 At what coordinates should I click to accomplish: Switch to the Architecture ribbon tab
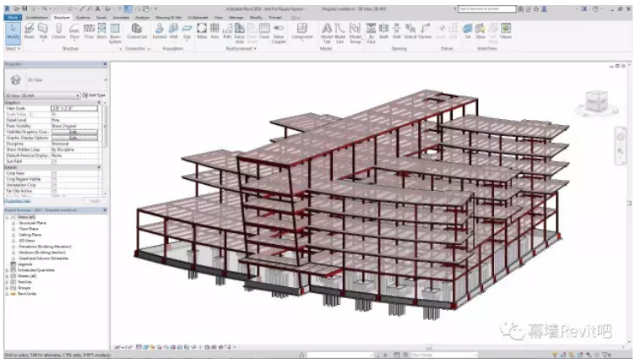coord(37,18)
